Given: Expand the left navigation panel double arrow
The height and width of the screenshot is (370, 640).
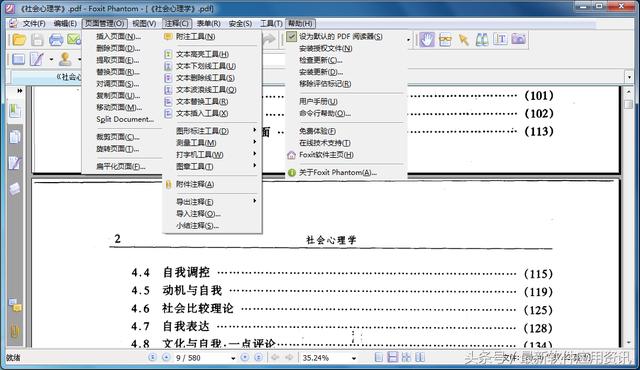Looking at the screenshot, I should coord(20,91).
